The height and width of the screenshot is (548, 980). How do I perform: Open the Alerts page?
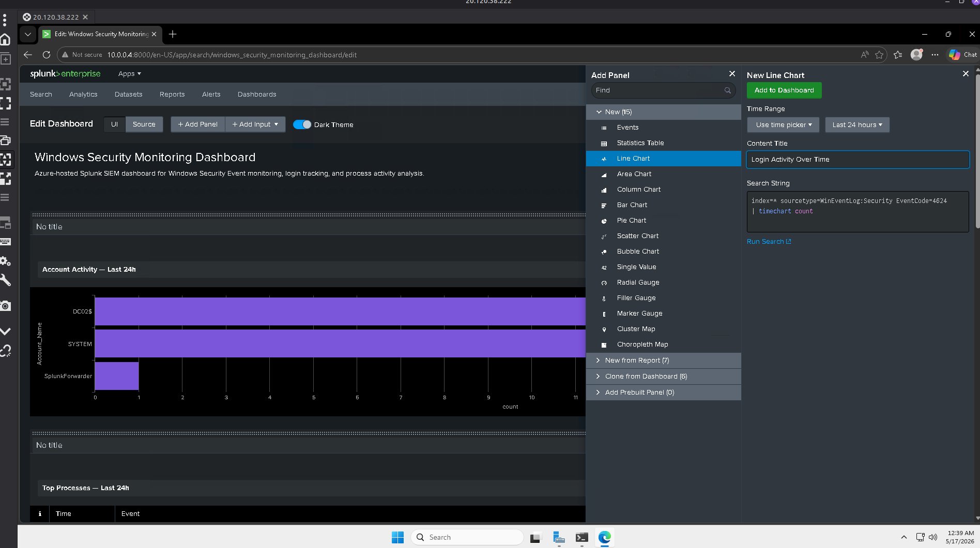coord(211,95)
